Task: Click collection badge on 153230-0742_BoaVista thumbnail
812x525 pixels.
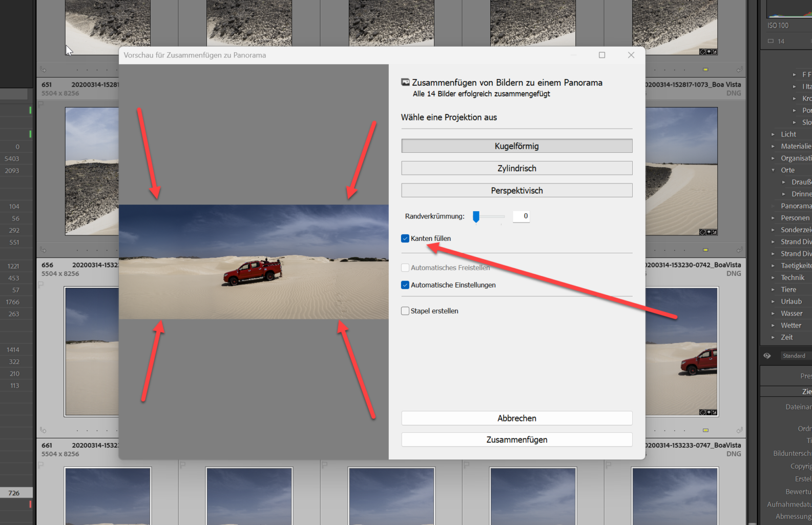Action: pos(709,413)
